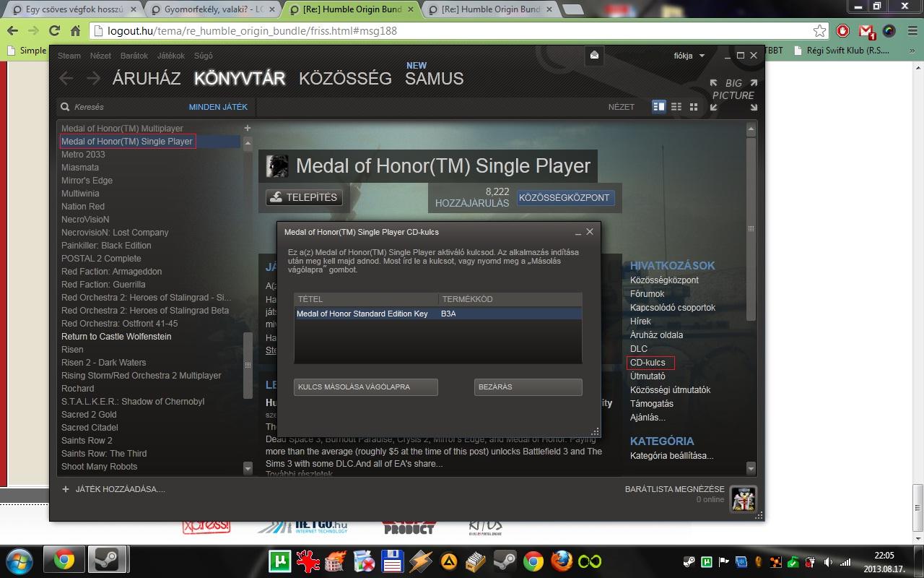Viewport: 924px width, 578px height.
Task: Click the TERMÉKKÓD column header
Action: tap(510, 299)
